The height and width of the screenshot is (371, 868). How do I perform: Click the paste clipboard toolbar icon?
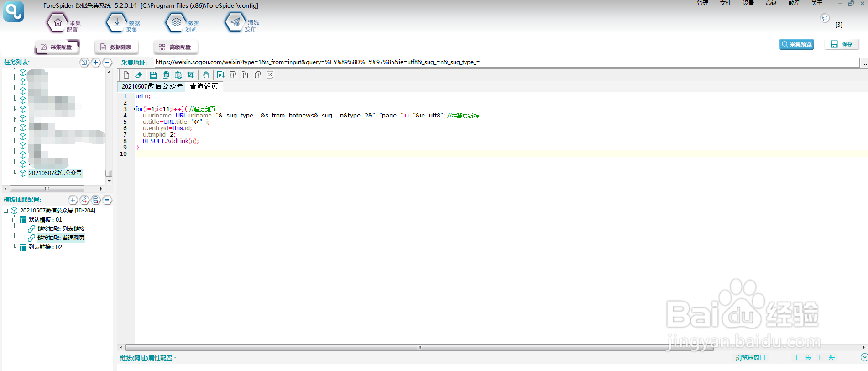pos(178,75)
